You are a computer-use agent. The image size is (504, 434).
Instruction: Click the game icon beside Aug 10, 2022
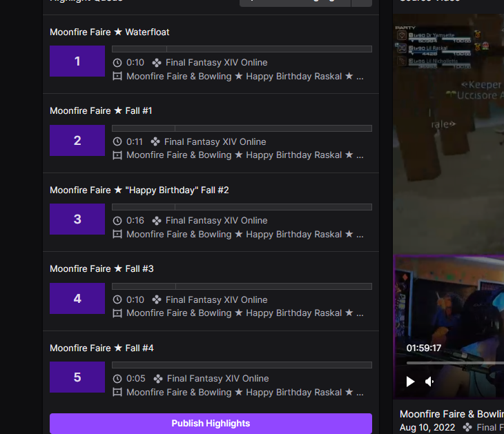tap(467, 428)
